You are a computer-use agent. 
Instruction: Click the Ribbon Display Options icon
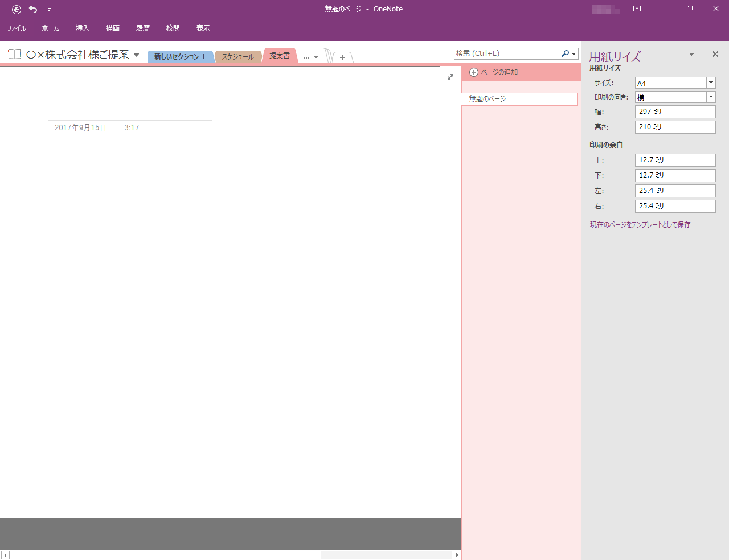coord(637,9)
